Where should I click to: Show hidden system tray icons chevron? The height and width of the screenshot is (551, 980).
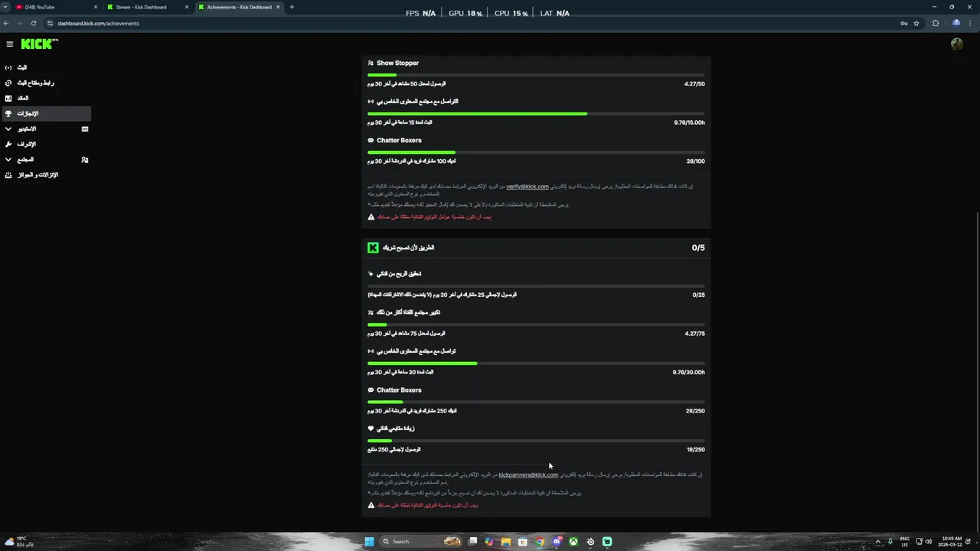tap(878, 541)
